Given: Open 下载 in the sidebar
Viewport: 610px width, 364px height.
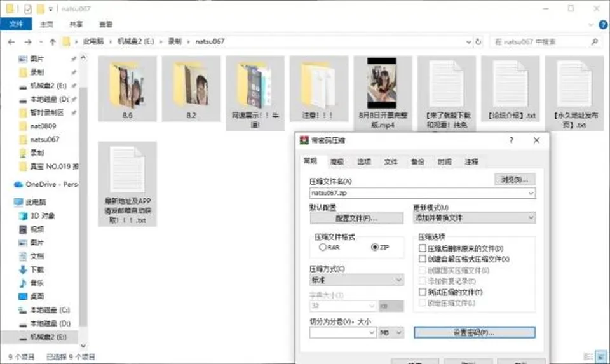Looking at the screenshot, I should [32, 269].
